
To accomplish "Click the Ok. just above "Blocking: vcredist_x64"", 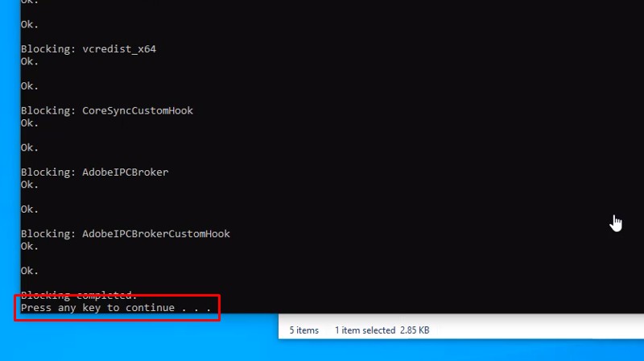I will click(x=30, y=24).
